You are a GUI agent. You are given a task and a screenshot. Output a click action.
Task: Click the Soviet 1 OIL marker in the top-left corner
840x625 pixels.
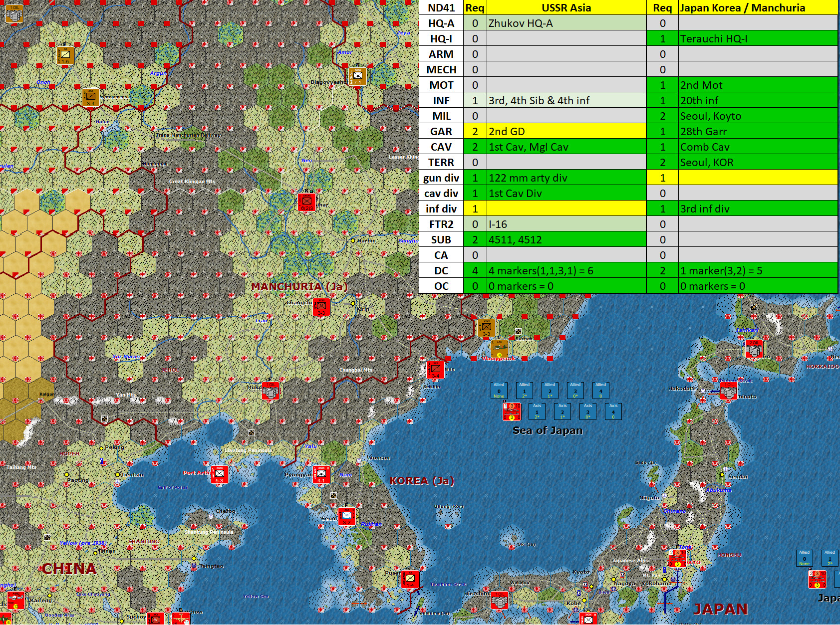pyautogui.click(x=14, y=13)
